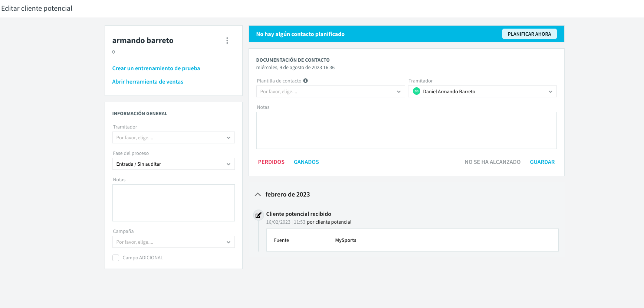Screen dimensions: 644x308
Task: Enable the Campo ADICIONAL checkbox
Action: click(x=116, y=258)
